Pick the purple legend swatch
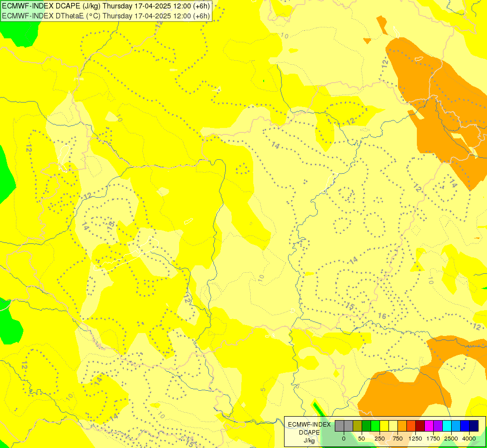The image size is (487, 448). click(438, 426)
